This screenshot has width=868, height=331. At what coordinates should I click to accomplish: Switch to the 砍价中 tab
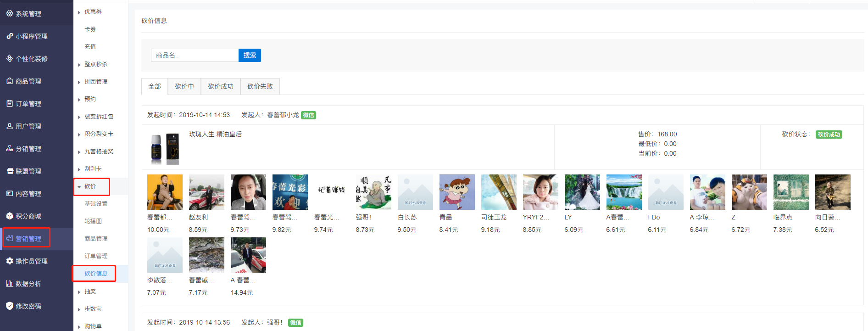click(184, 86)
